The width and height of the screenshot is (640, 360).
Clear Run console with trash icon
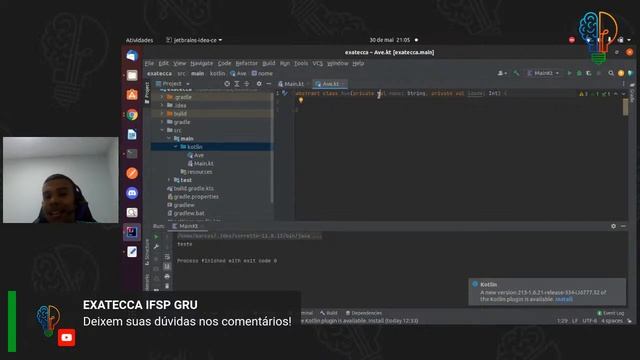pyautogui.click(x=167, y=286)
